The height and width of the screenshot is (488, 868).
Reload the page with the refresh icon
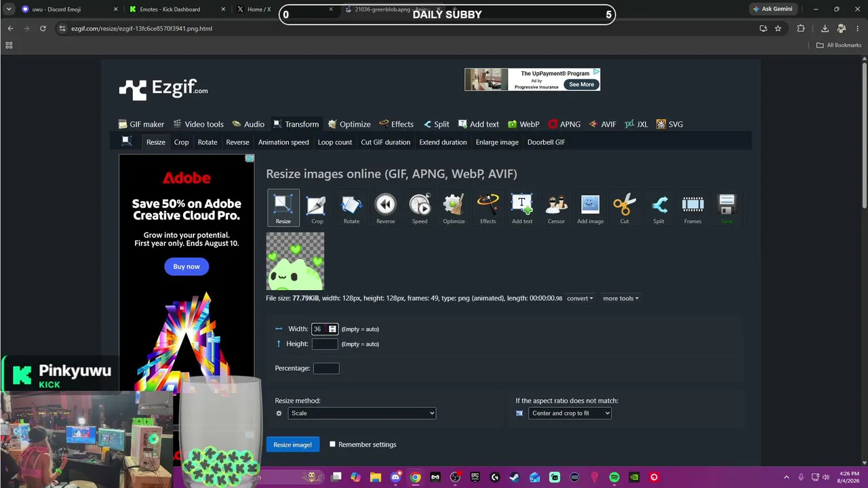click(43, 28)
